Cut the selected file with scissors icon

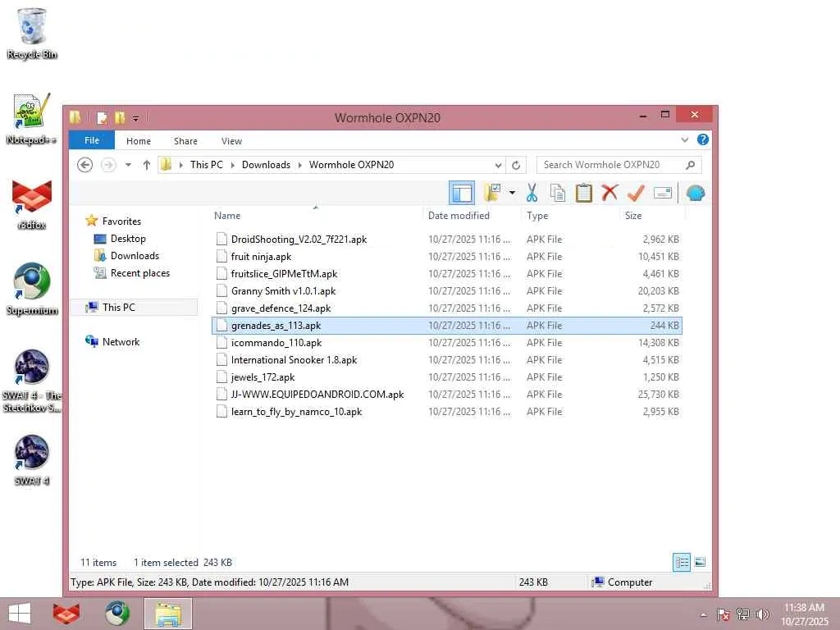(x=532, y=193)
